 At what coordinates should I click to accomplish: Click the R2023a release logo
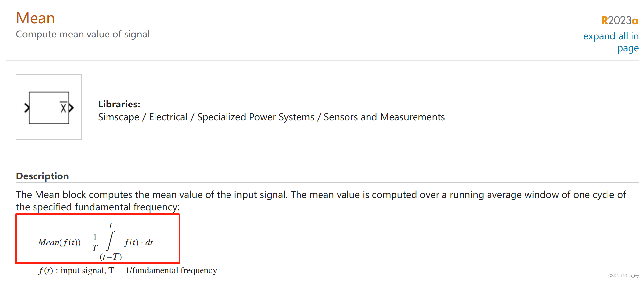click(620, 20)
